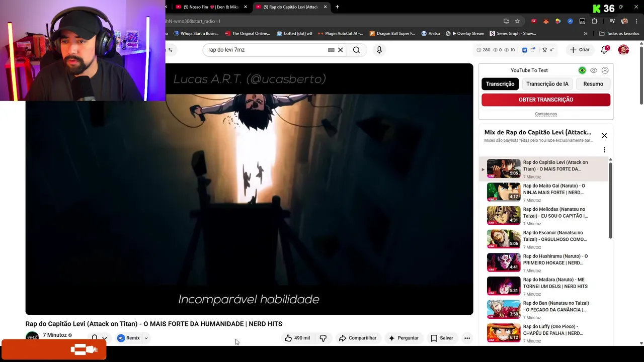Click the Compartilhar button
Screen dimensions: 644x362
pyautogui.click(x=358, y=338)
